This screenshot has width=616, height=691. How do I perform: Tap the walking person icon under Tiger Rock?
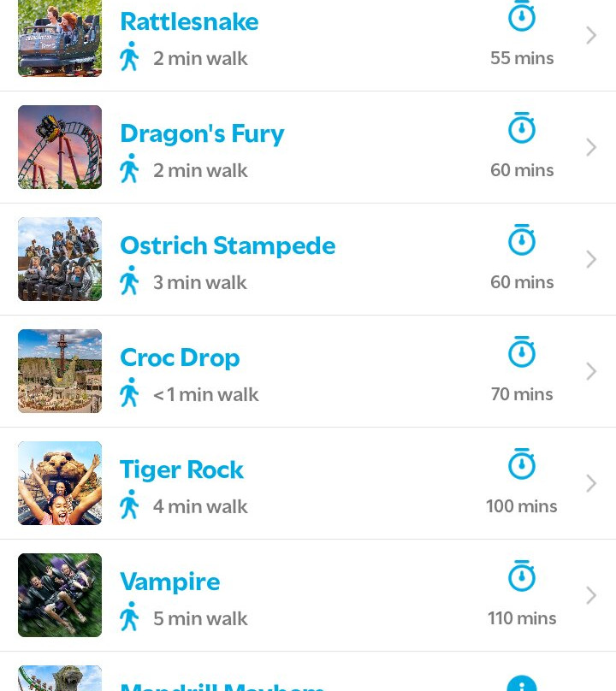(129, 505)
